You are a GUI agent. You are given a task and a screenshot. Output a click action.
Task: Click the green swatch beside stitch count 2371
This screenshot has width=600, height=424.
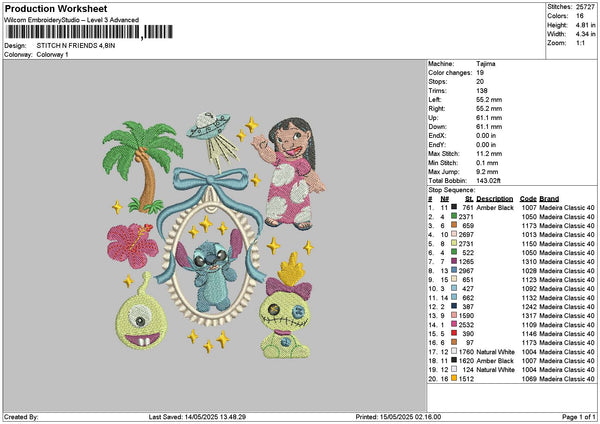point(454,217)
